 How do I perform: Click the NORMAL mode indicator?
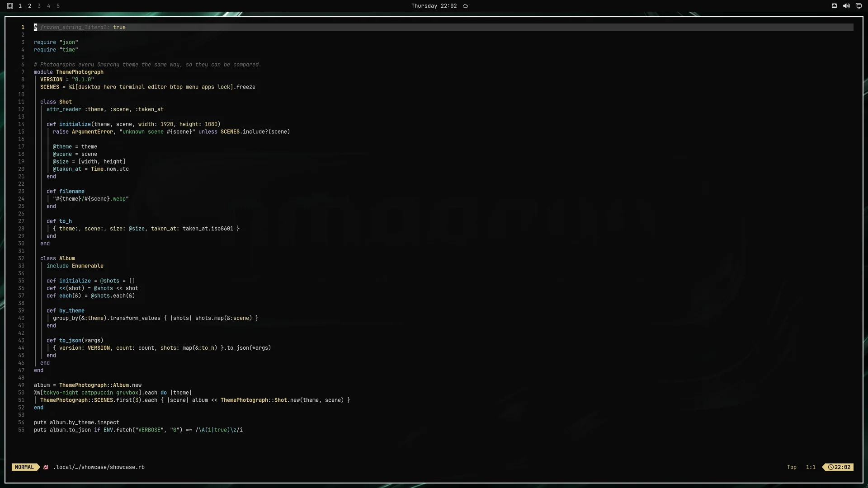[x=24, y=467]
